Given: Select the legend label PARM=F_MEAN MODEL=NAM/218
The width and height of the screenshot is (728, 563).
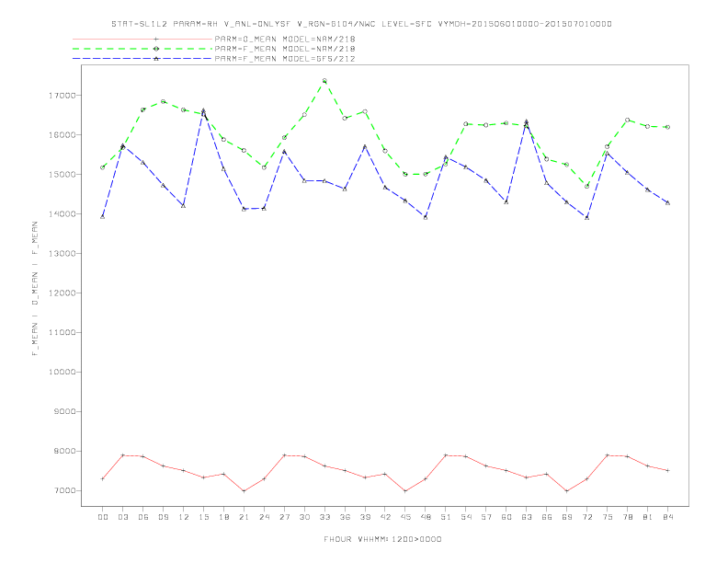Looking at the screenshot, I should coord(285,49).
